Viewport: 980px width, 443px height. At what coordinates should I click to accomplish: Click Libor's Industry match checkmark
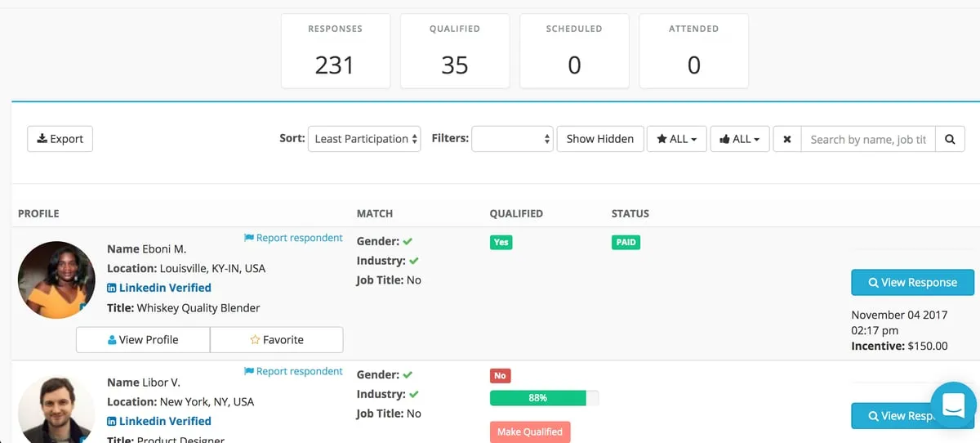tap(413, 394)
